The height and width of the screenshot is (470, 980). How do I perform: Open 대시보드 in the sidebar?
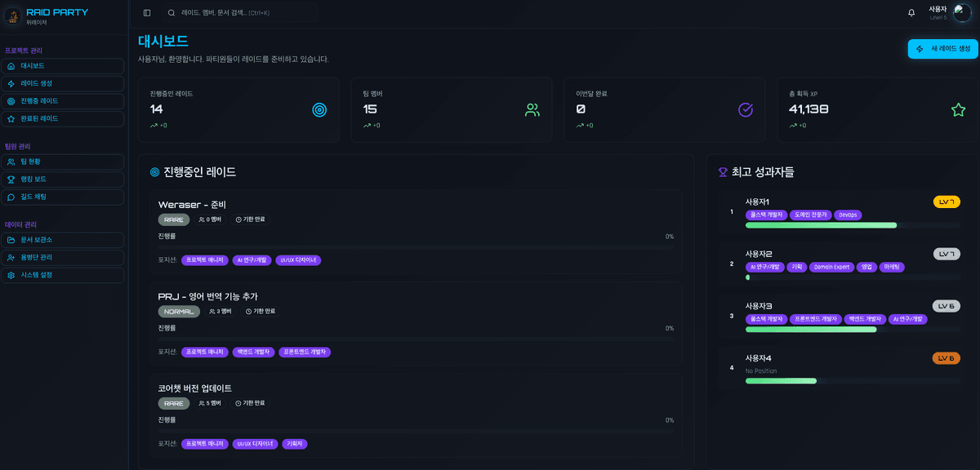point(64,66)
